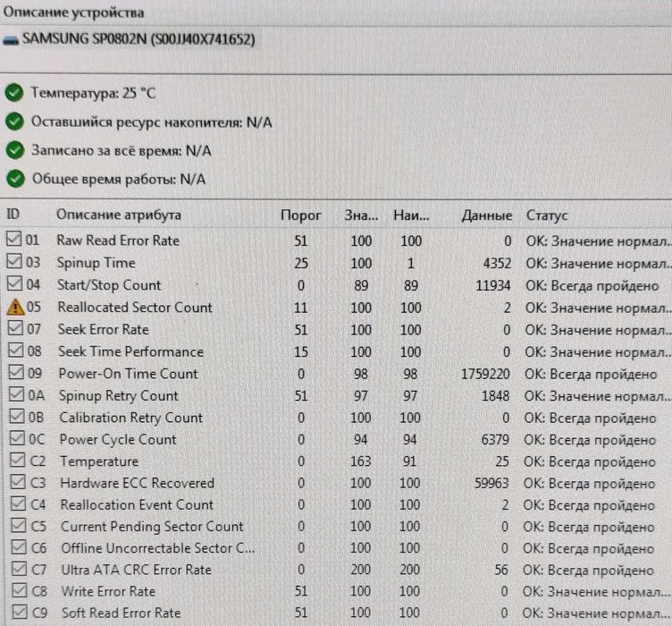Select the Reallocation Event Count row name

tap(137, 505)
